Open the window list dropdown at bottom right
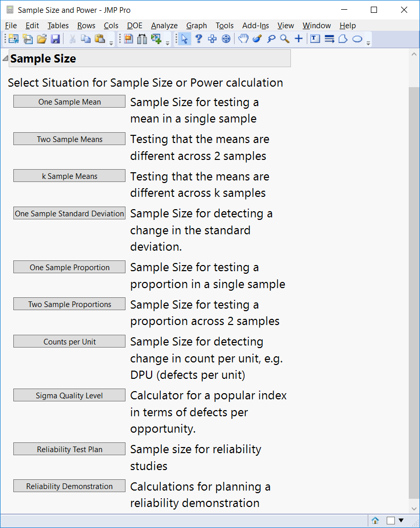 pos(401,520)
